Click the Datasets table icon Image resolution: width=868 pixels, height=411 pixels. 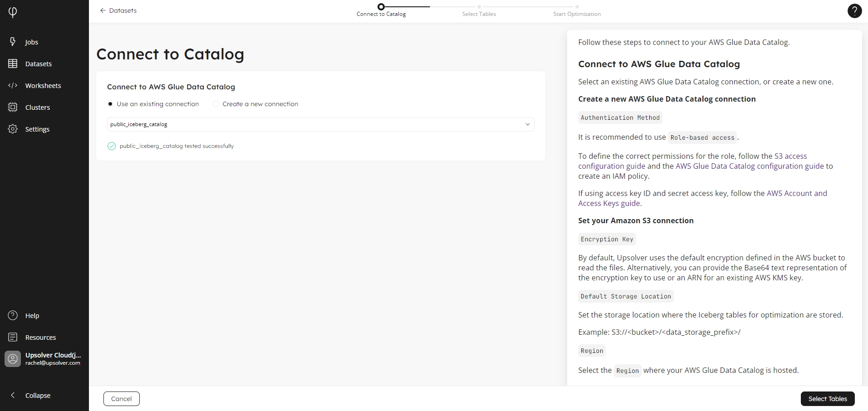coord(13,64)
